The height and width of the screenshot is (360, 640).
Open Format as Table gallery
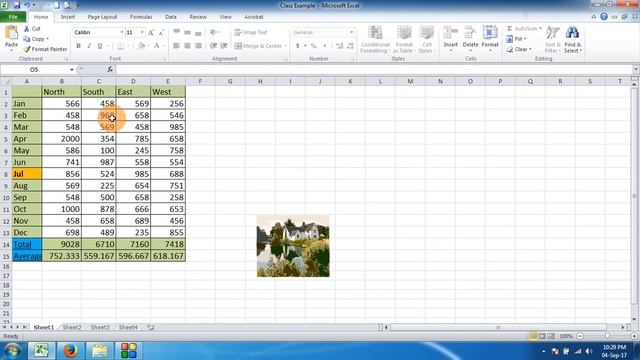(x=403, y=39)
